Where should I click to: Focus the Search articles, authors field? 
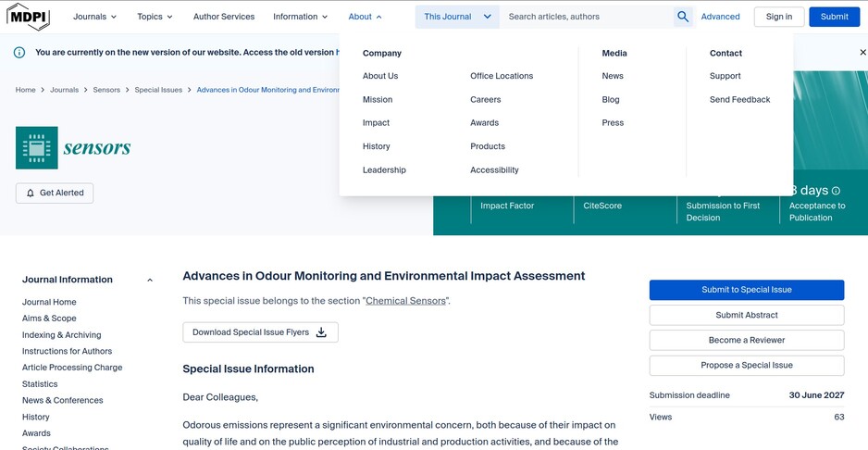[x=587, y=17]
